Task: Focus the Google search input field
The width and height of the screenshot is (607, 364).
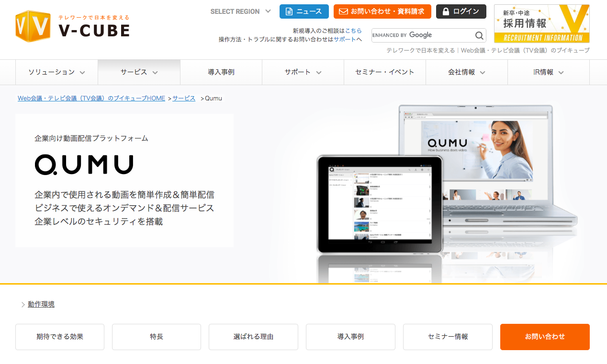Action: point(423,35)
